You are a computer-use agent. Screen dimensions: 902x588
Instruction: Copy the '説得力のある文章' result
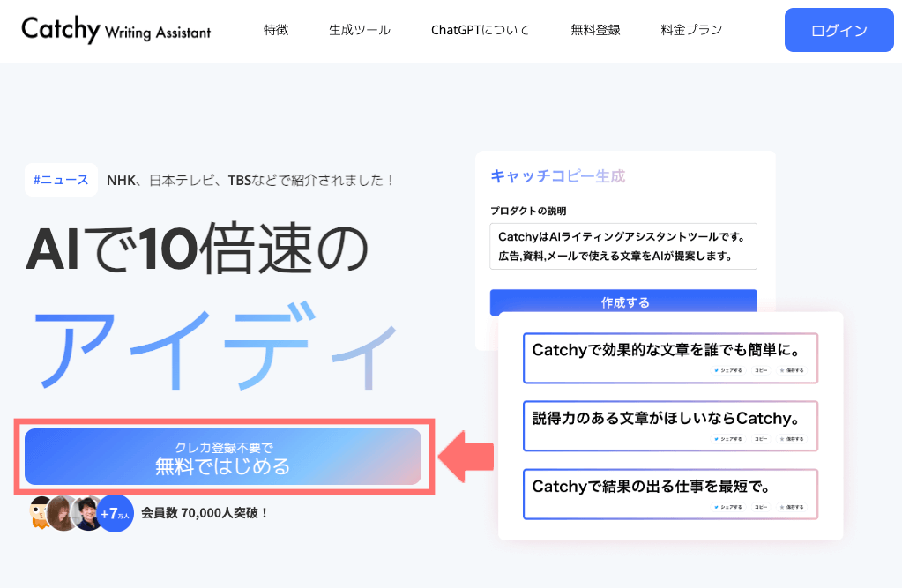761,439
